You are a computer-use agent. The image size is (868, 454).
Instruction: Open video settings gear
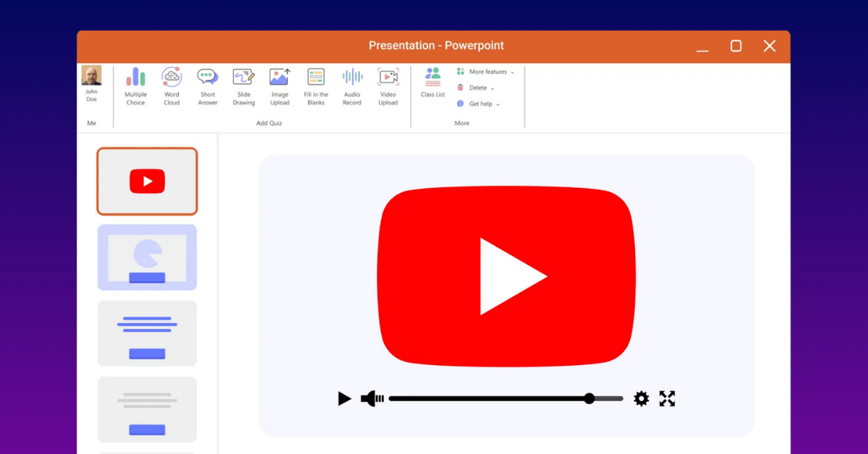pos(641,398)
